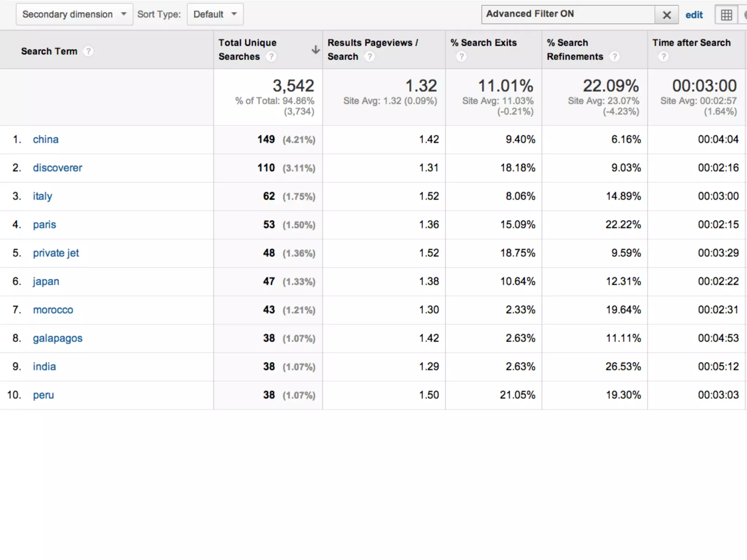
Task: Open the galapagos search term
Action: pyautogui.click(x=58, y=338)
